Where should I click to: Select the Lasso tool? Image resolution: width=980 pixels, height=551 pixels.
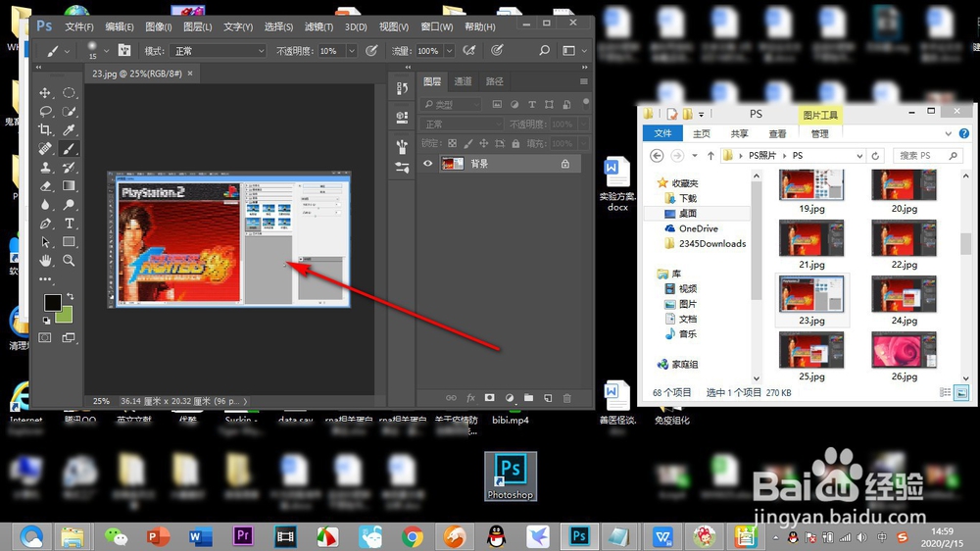(x=45, y=112)
